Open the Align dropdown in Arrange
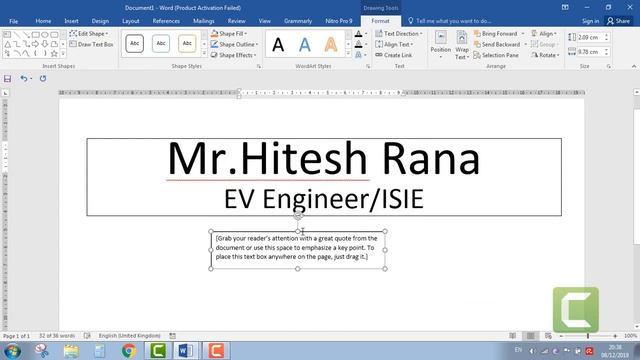 coord(544,33)
